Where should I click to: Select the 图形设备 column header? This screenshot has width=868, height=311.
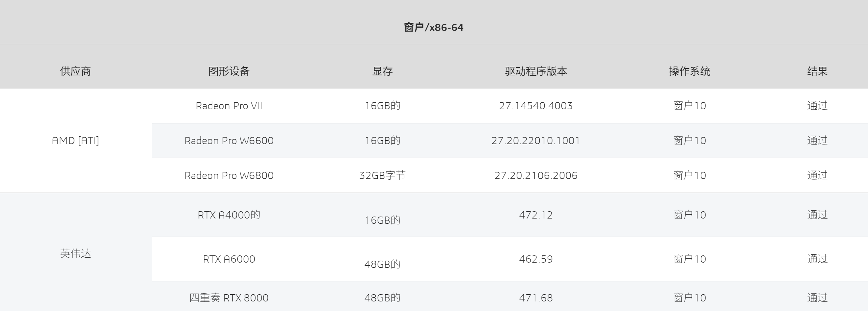(x=229, y=71)
